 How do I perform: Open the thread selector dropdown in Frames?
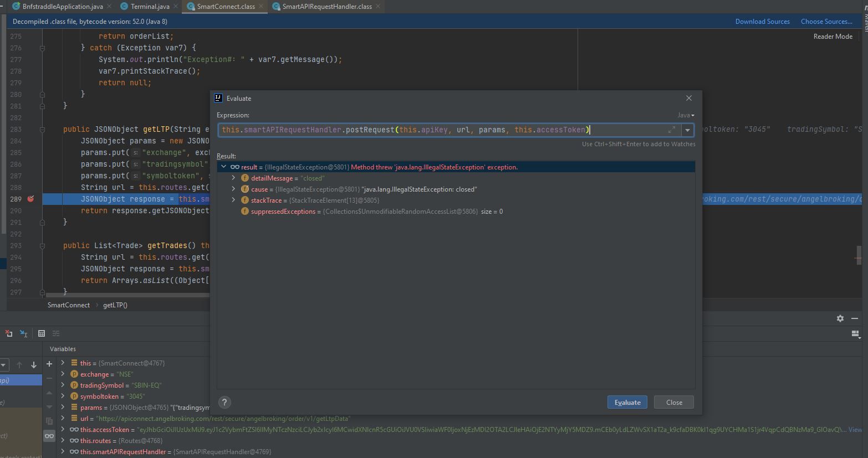click(x=4, y=365)
